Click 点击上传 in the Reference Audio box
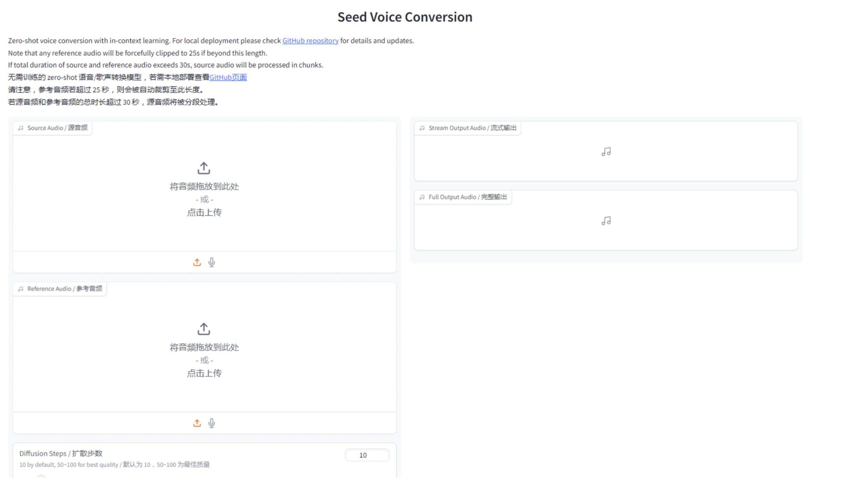The height and width of the screenshot is (504, 847). 204,373
